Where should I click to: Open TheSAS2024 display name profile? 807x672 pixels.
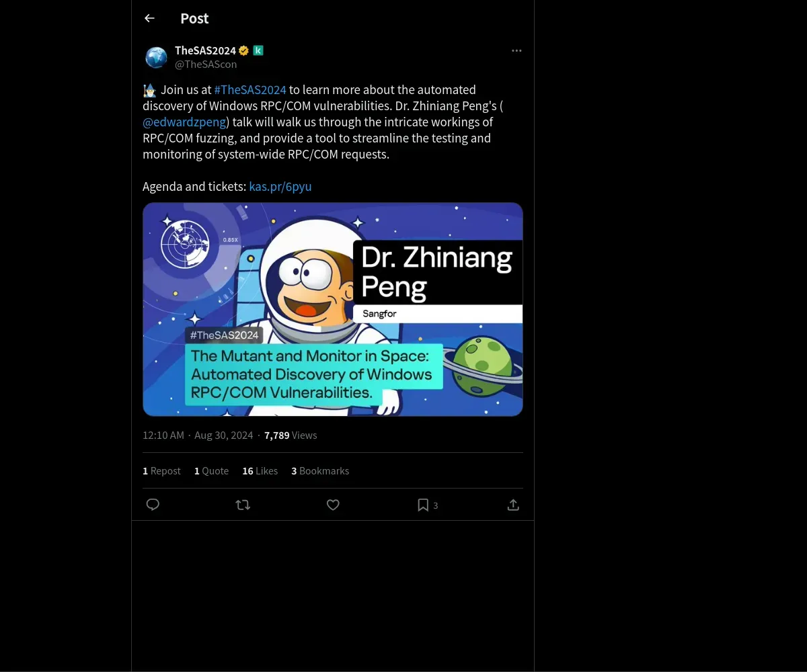[x=205, y=50]
